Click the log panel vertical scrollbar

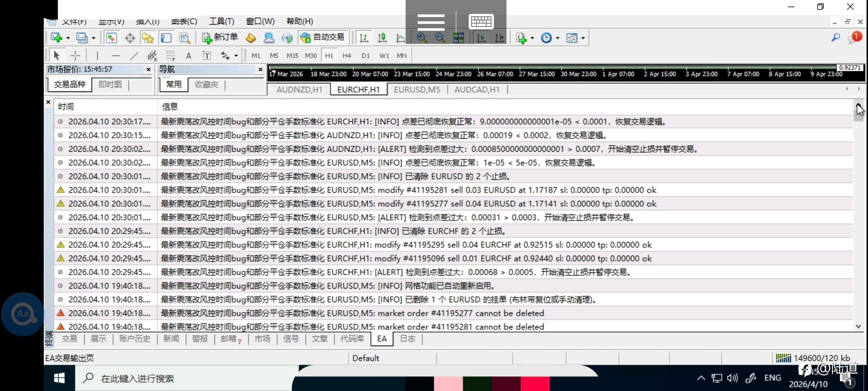click(858, 217)
